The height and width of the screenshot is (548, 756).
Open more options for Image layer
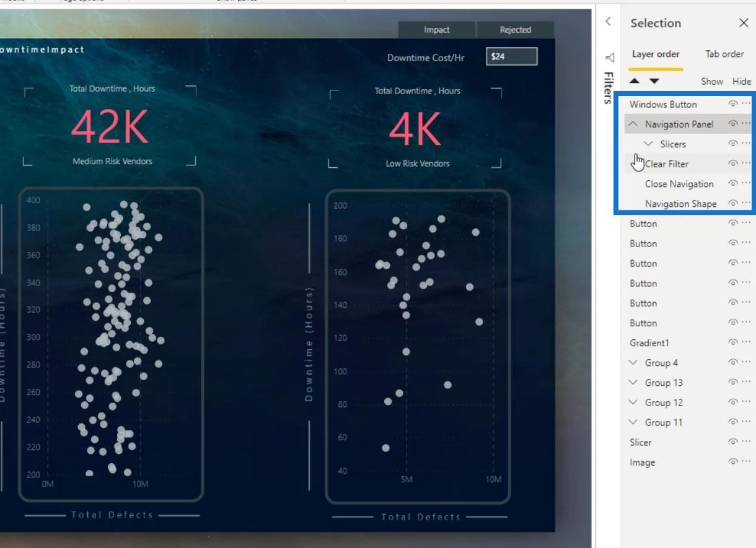(746, 462)
